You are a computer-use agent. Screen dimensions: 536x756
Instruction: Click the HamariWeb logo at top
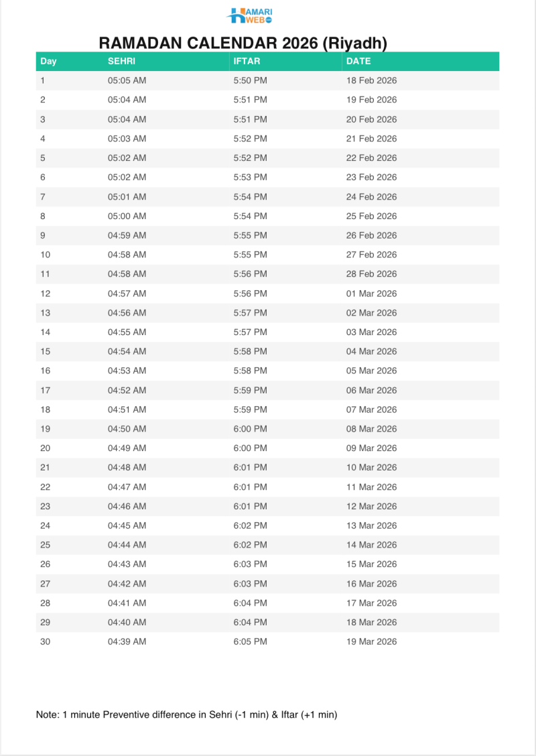[250, 15]
